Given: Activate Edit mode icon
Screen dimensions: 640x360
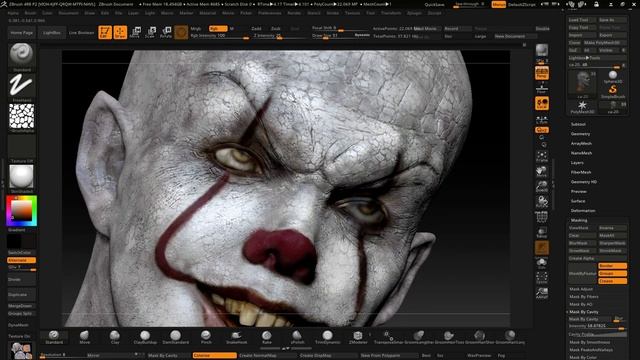Looking at the screenshot, I should point(105,32).
